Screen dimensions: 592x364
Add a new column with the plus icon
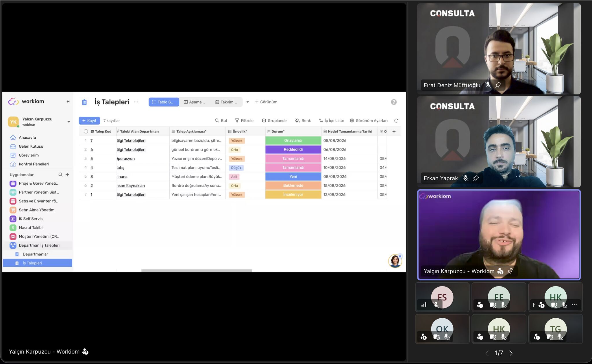click(394, 131)
